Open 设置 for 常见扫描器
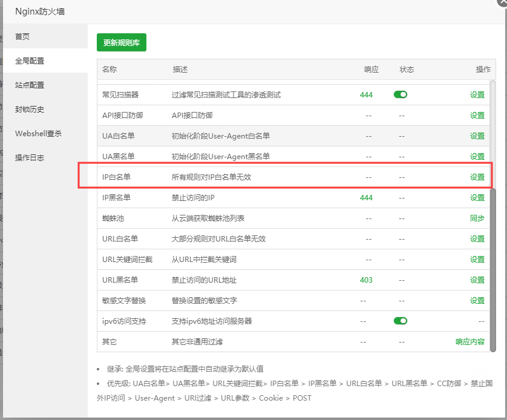Viewport: 507px width, 420px height. point(477,95)
